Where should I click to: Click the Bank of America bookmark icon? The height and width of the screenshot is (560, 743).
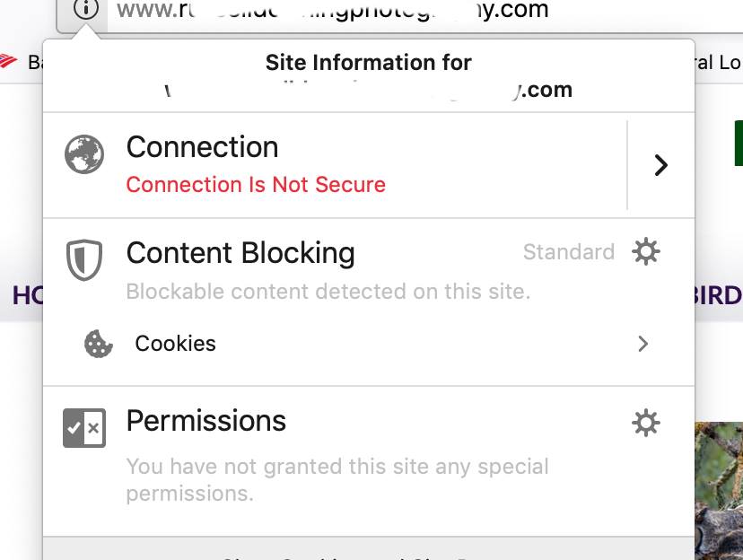click(x=9, y=61)
